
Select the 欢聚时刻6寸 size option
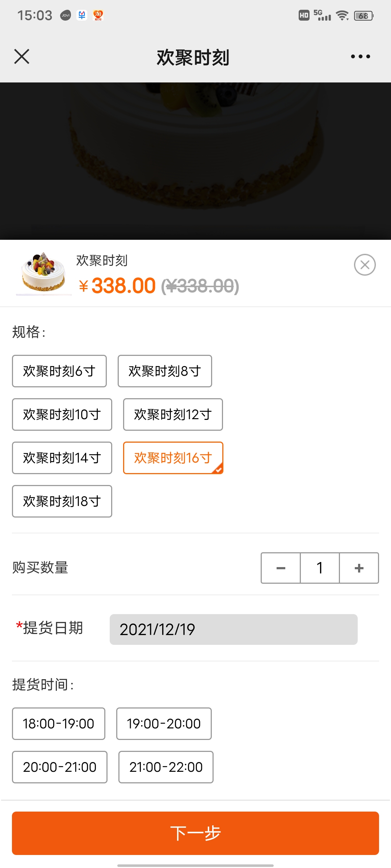59,371
